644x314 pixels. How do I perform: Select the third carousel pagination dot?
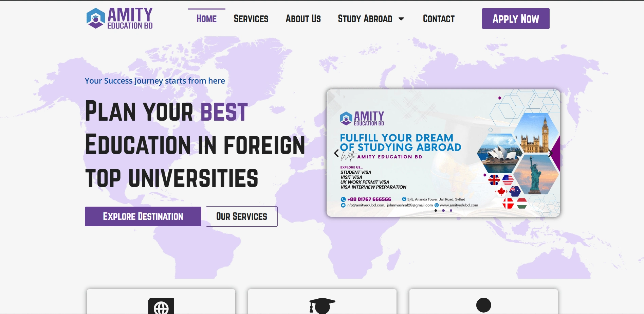tap(451, 211)
